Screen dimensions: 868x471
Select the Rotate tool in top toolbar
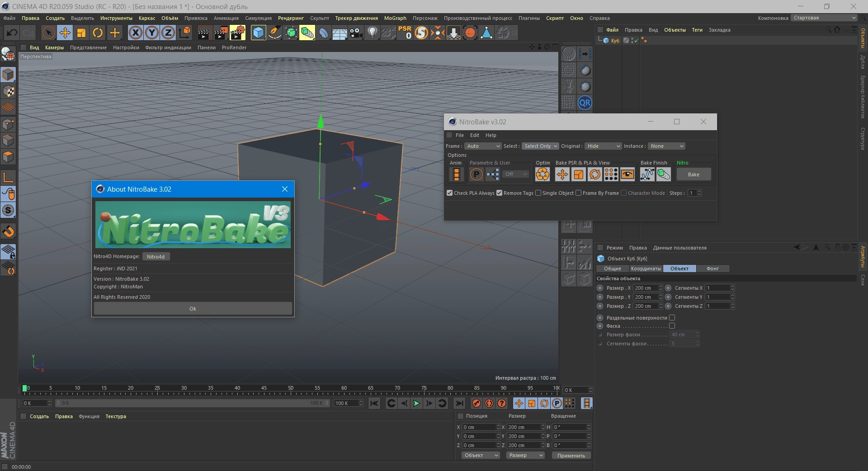point(98,33)
